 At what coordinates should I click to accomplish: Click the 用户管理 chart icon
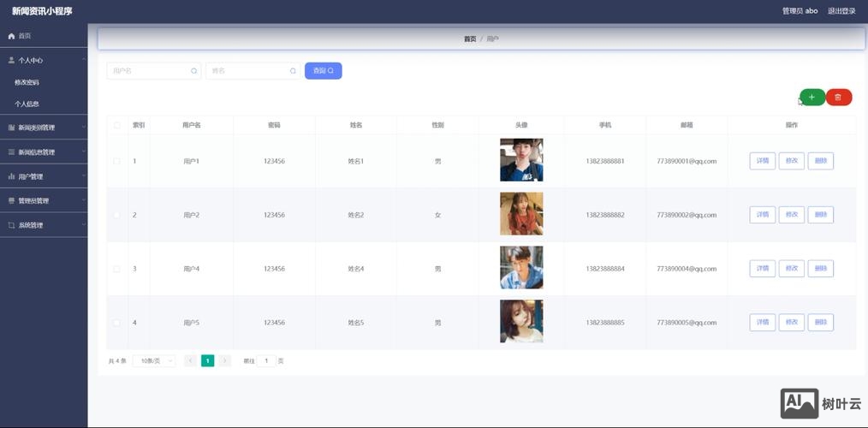click(x=11, y=176)
